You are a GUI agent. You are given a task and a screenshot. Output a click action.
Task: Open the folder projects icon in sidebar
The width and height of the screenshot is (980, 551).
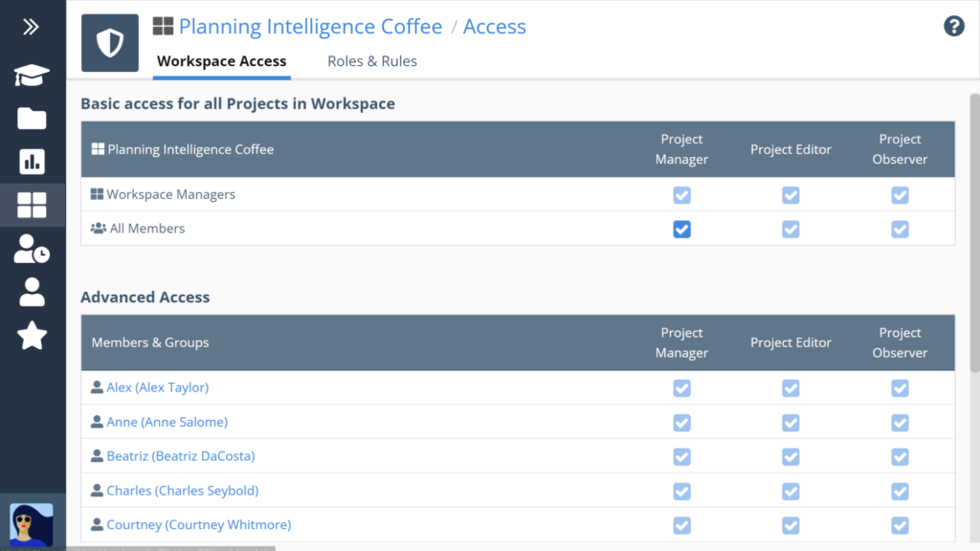pyautogui.click(x=32, y=118)
